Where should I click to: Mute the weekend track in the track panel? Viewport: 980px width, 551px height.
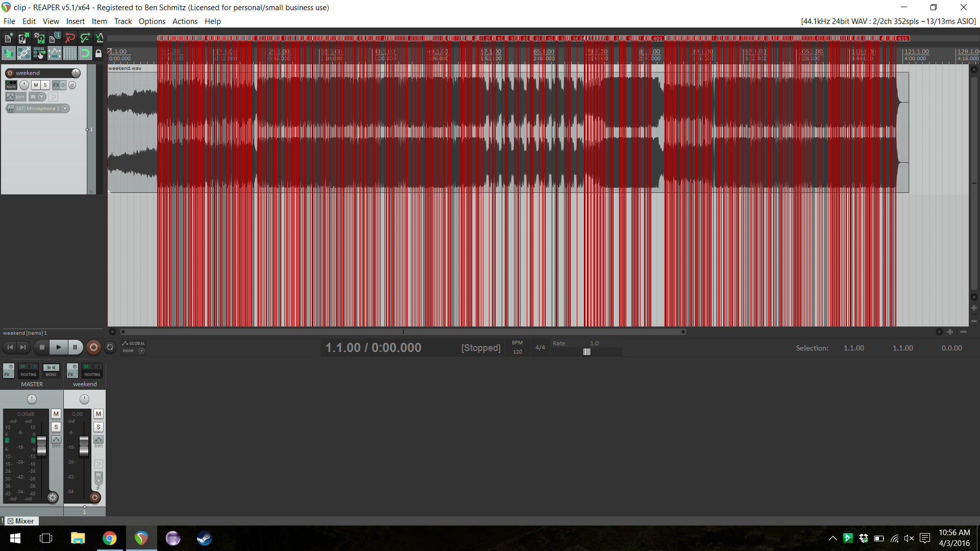click(36, 85)
